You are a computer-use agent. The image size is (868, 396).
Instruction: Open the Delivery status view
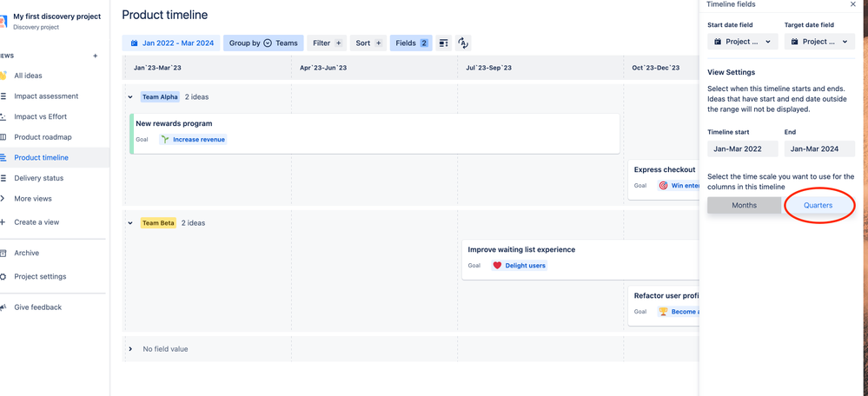(39, 178)
